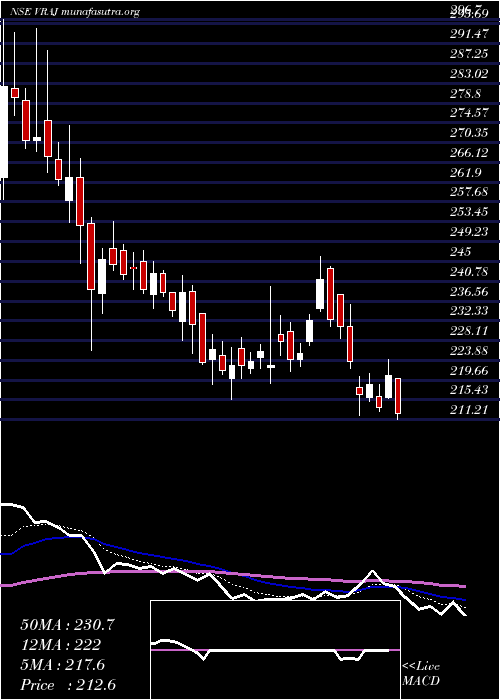Viewport: 500px width, 700px height.
Task: Click the 12MA : 222 readout
Action: click(x=61, y=645)
